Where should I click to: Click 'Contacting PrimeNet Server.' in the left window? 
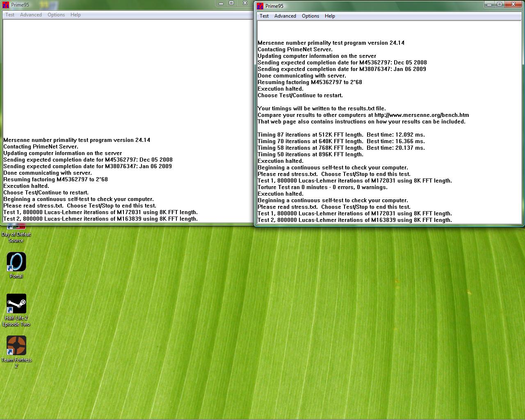(41, 147)
